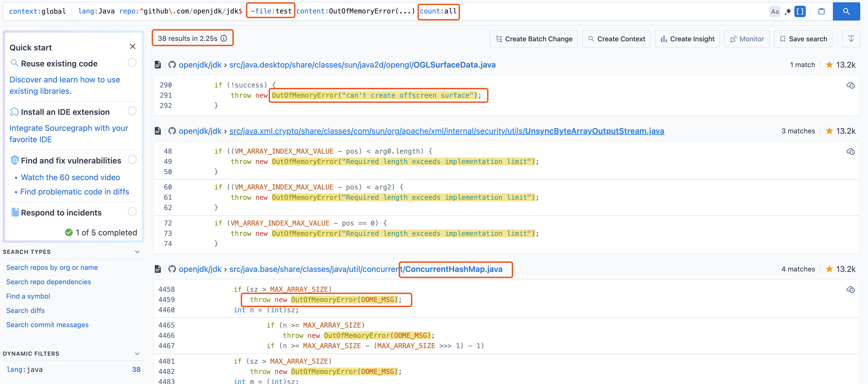Toggle regular expression search mode
This screenshot has width=868, height=384.
[787, 11]
